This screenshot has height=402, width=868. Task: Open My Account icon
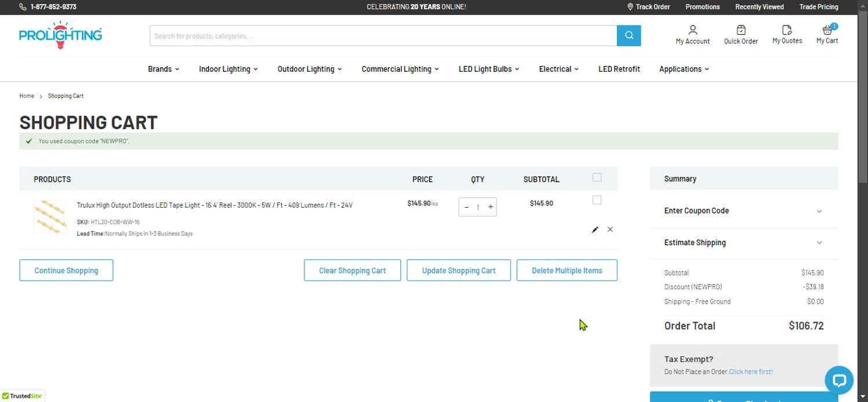pos(693,35)
